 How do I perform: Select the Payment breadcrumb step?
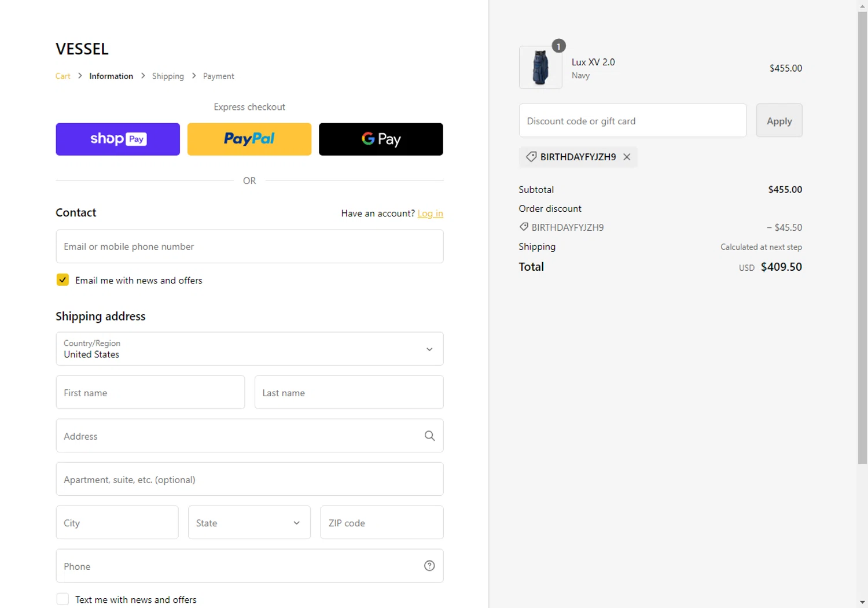click(219, 76)
